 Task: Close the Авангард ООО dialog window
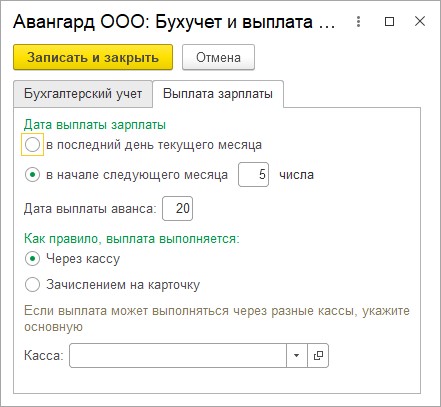(x=420, y=21)
